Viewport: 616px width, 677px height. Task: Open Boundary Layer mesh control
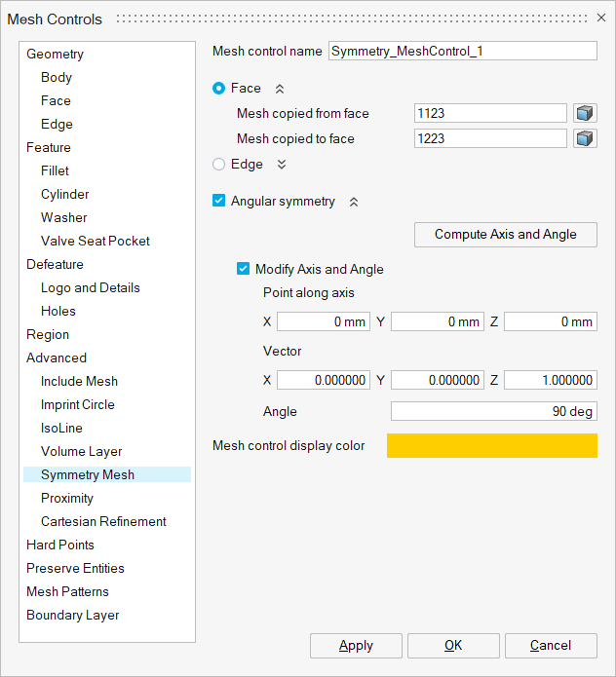pyautogui.click(x=73, y=615)
